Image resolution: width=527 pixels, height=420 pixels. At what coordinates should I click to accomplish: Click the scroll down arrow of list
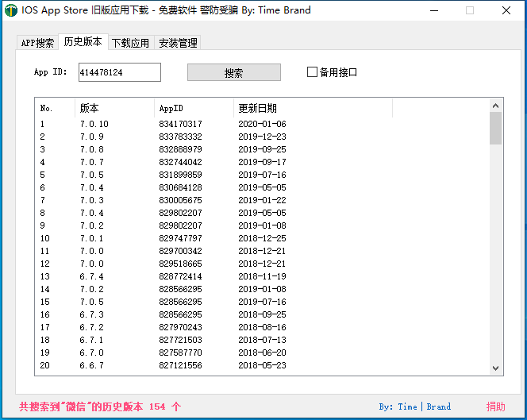point(495,368)
